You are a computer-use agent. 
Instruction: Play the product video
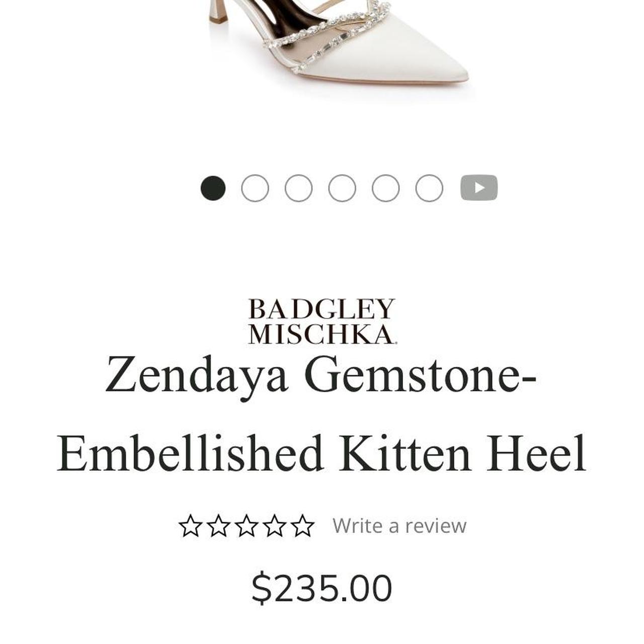pyautogui.click(x=478, y=188)
